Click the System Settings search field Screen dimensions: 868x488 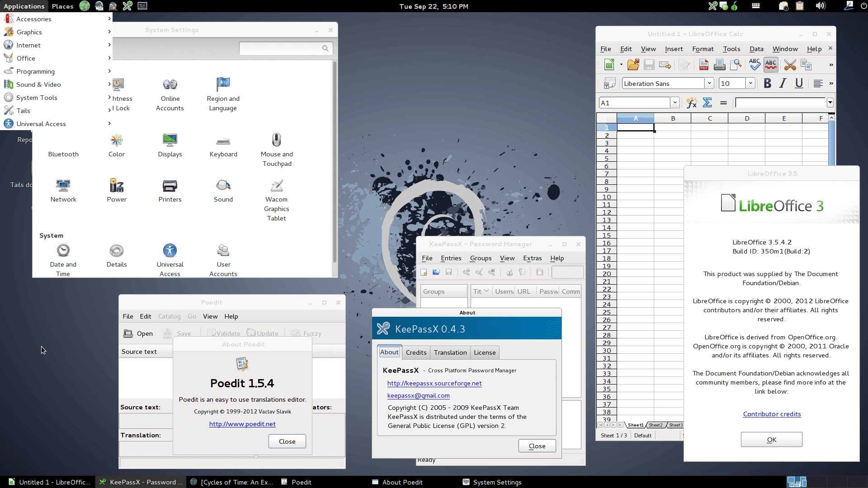coord(286,48)
